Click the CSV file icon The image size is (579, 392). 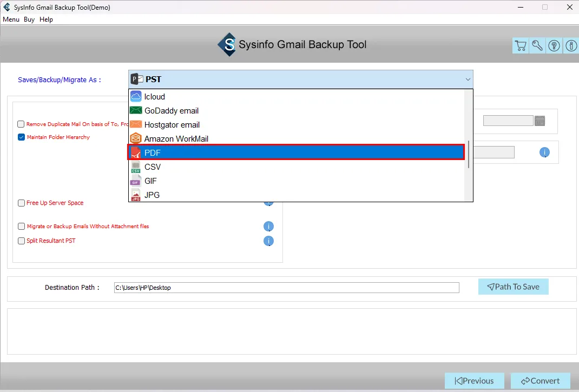(136, 167)
